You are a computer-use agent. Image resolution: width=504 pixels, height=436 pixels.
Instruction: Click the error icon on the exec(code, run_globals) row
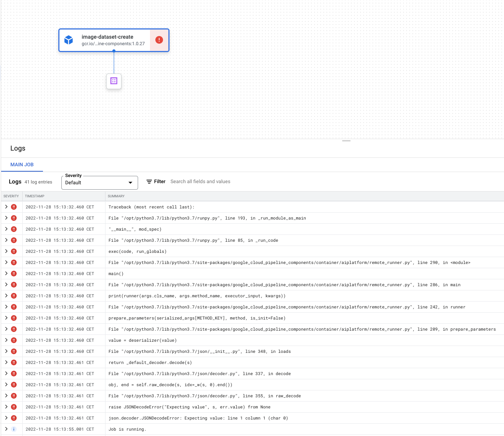pyautogui.click(x=14, y=251)
